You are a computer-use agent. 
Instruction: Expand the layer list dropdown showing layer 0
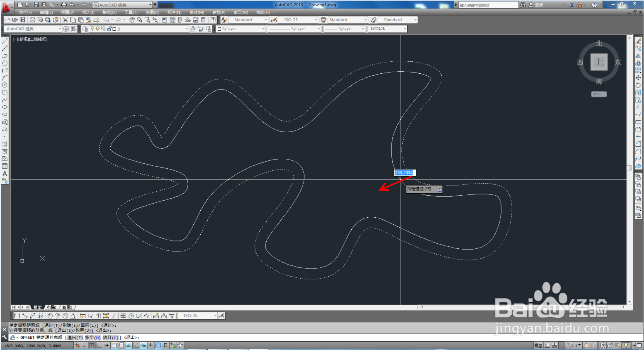tap(186, 29)
